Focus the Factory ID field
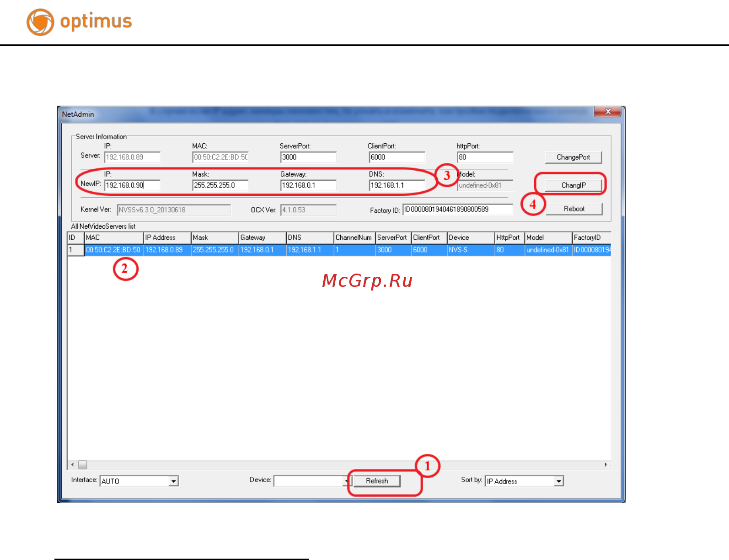The image size is (729, 560). click(458, 210)
